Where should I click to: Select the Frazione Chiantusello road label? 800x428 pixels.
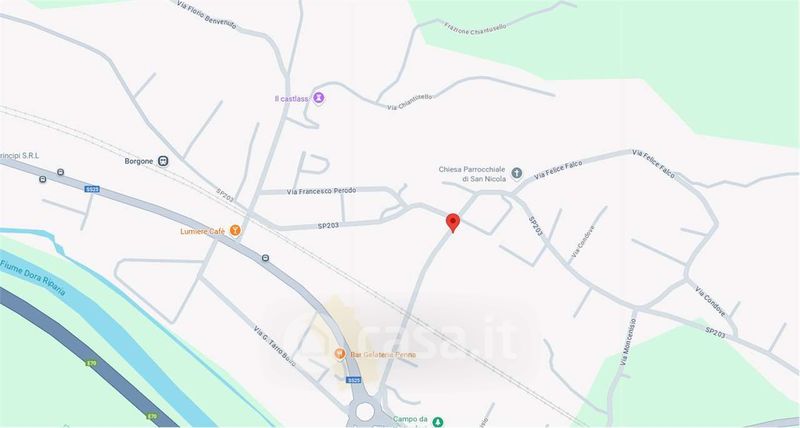[476, 29]
